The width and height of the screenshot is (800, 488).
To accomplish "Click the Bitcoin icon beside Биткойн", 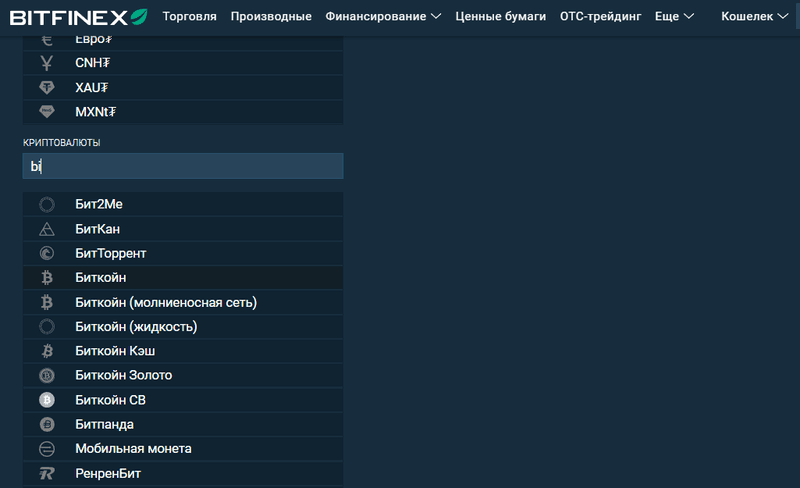I will (x=46, y=278).
